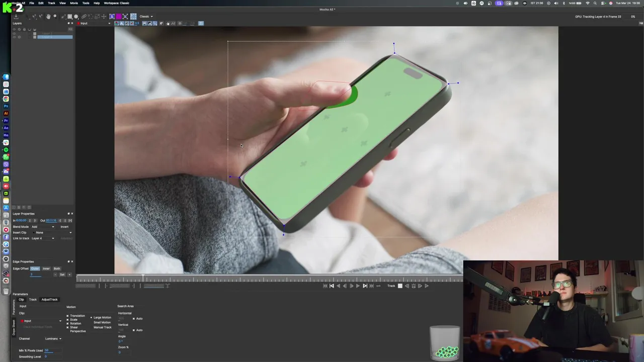This screenshot has width=644, height=362.
Task: Select the Large Motion option
Action: click(102, 317)
